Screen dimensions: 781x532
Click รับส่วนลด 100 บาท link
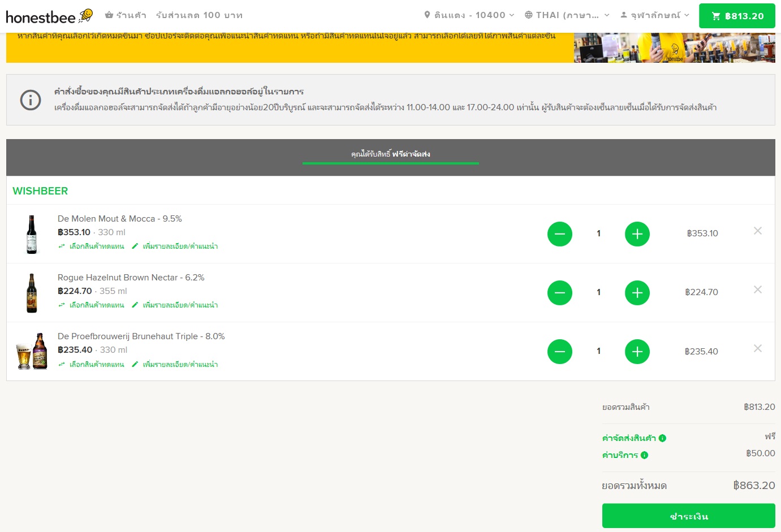(199, 15)
